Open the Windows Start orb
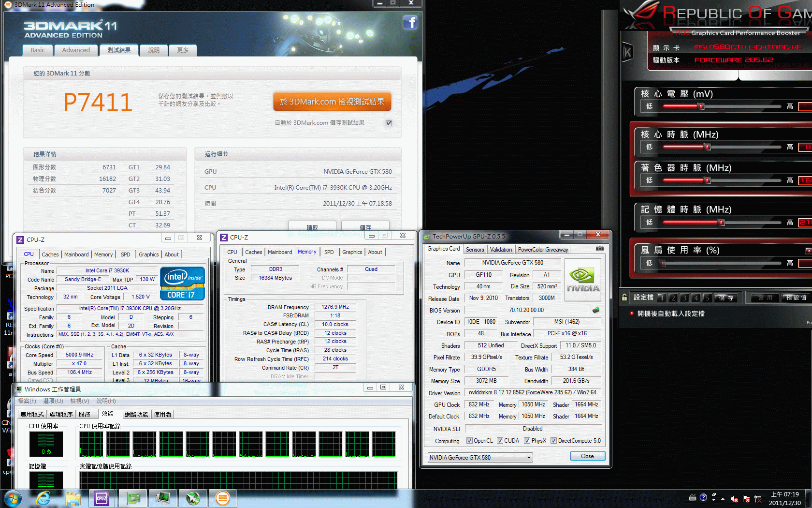The height and width of the screenshot is (508, 812). [13, 498]
